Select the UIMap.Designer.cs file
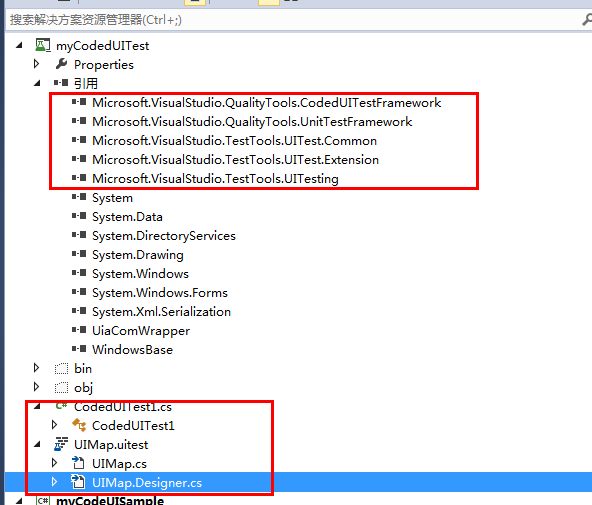The width and height of the screenshot is (592, 505). (x=147, y=483)
